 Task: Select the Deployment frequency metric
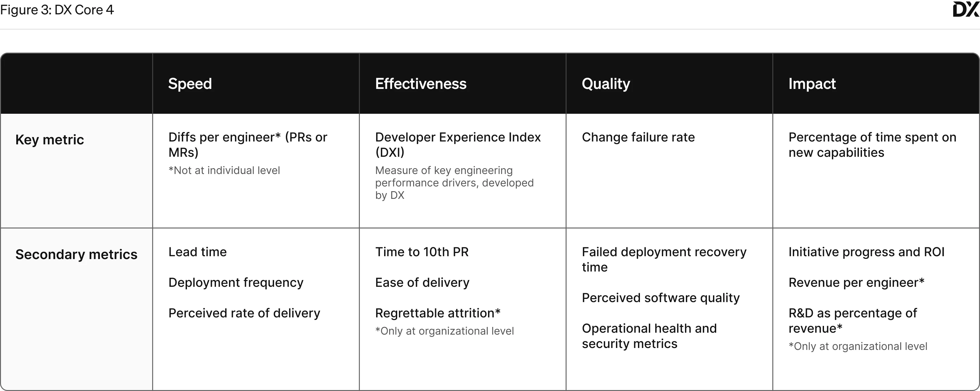tap(236, 283)
